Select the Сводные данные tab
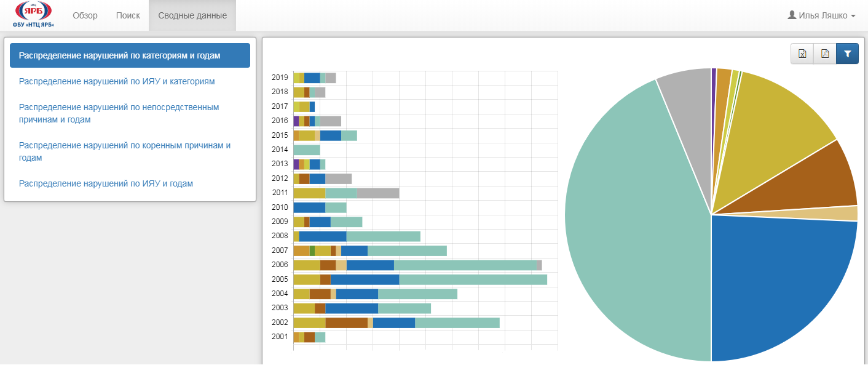This screenshot has width=868, height=365. pos(192,15)
